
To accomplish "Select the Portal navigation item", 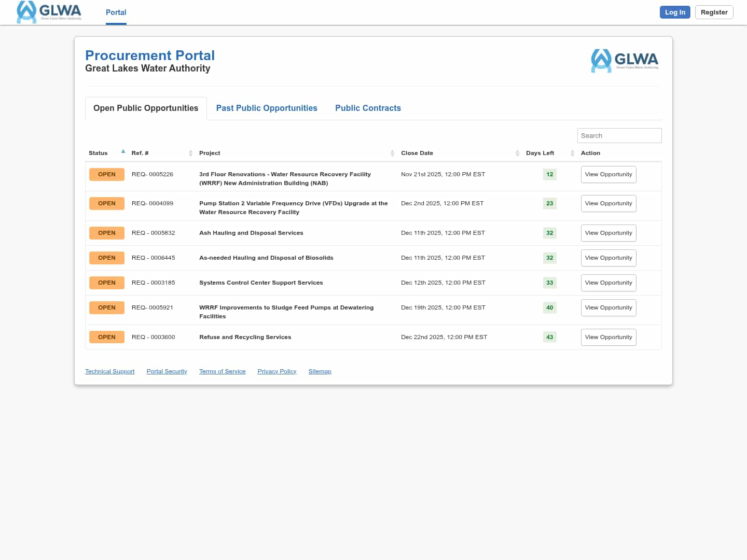I will tap(116, 12).
